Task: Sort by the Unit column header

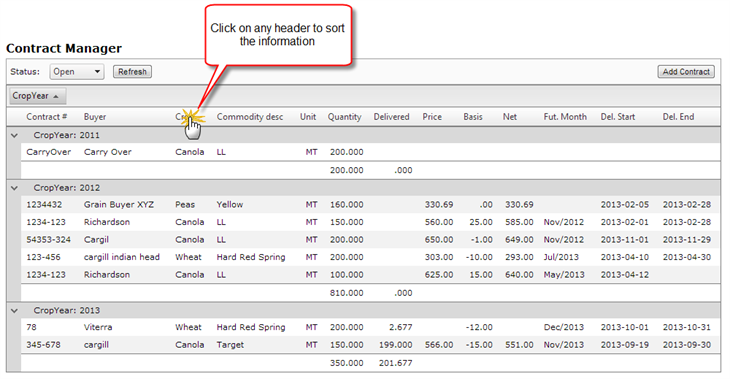Action: (308, 117)
